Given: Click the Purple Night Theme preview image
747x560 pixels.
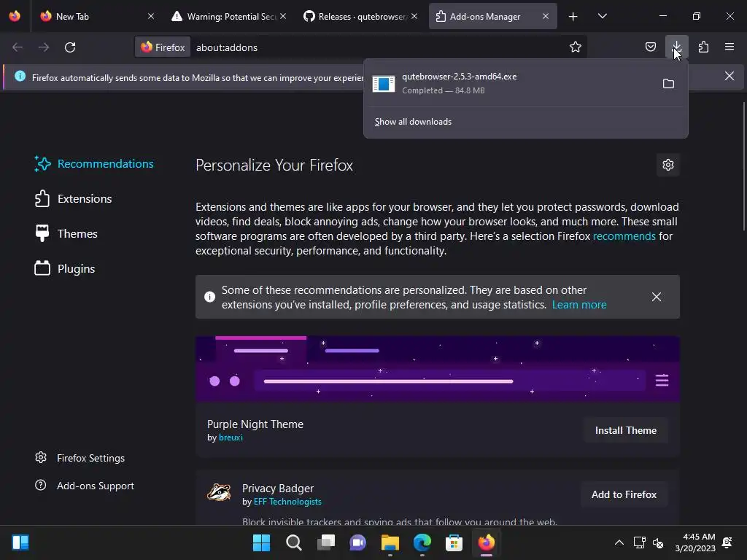Looking at the screenshot, I should point(438,369).
